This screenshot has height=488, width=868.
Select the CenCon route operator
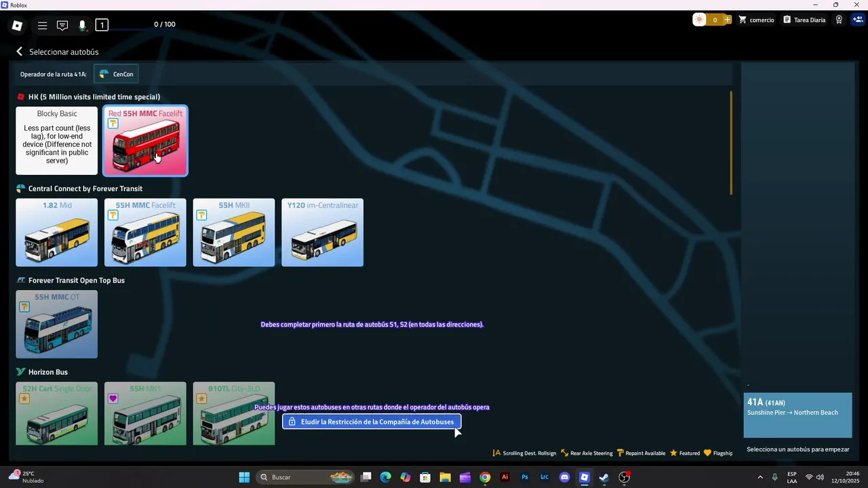tap(116, 74)
